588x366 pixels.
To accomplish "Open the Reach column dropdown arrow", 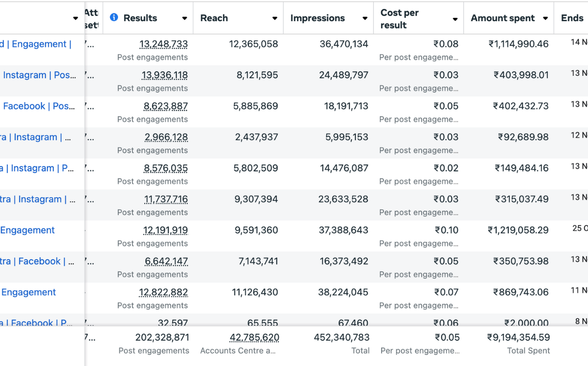I will 274,18.
